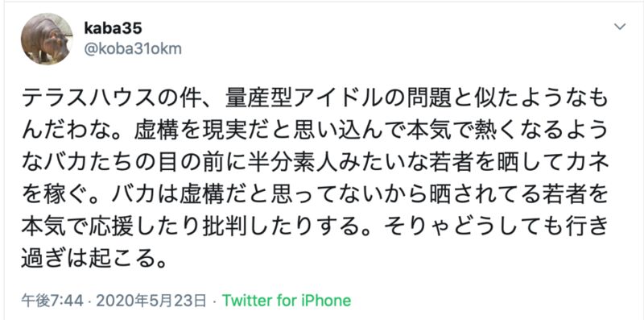This screenshot has height=320, width=644.
Task: Click the tweet line starting 本気で応援
Action: tap(315, 227)
